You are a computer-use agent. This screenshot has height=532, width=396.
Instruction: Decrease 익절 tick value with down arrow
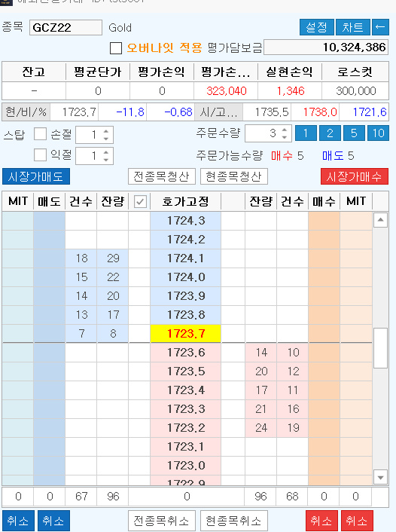point(106,160)
